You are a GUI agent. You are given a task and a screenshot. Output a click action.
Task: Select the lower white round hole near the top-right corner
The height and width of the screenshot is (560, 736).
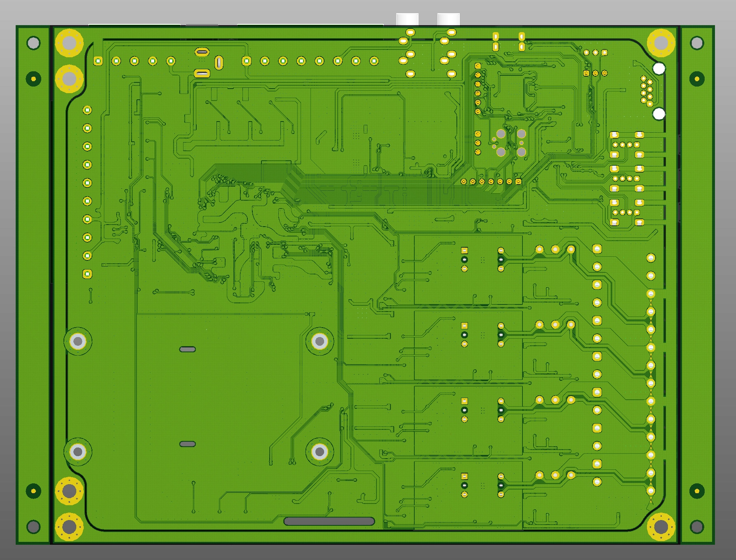click(659, 114)
